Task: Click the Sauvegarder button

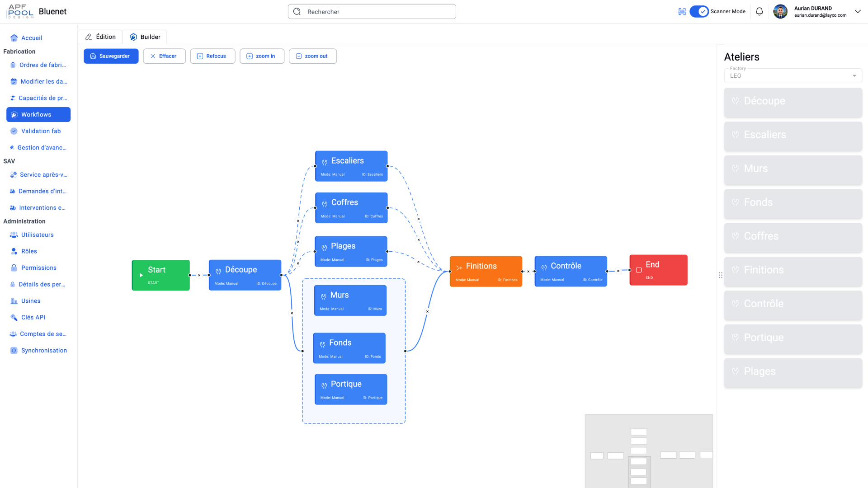Action: [x=111, y=56]
